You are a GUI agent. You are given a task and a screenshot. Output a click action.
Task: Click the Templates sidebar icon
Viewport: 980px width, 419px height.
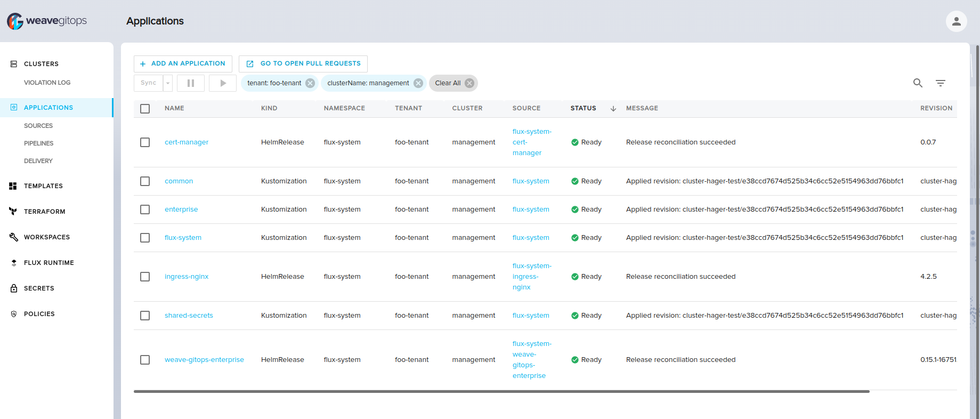(x=13, y=186)
